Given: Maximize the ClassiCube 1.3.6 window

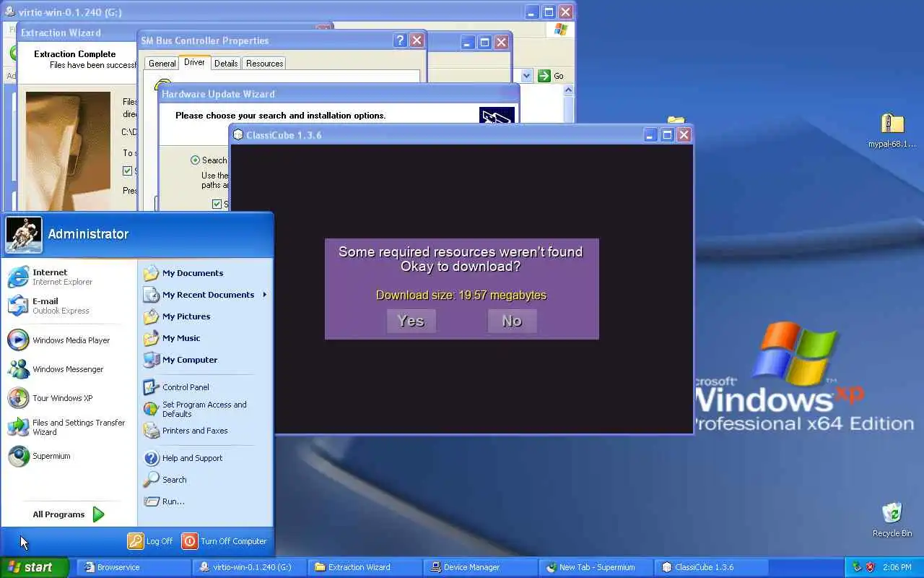Looking at the screenshot, I should coord(668,135).
